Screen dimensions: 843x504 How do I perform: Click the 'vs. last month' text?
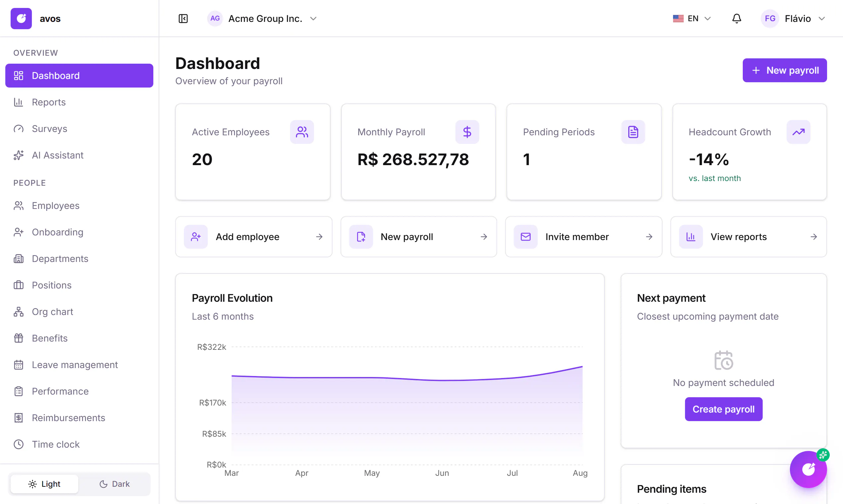pos(715,178)
